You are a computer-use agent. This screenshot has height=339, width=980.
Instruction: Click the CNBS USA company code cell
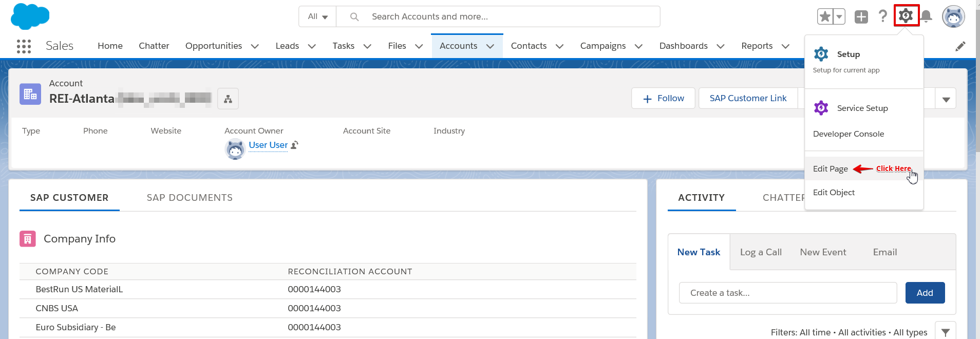pos(56,308)
